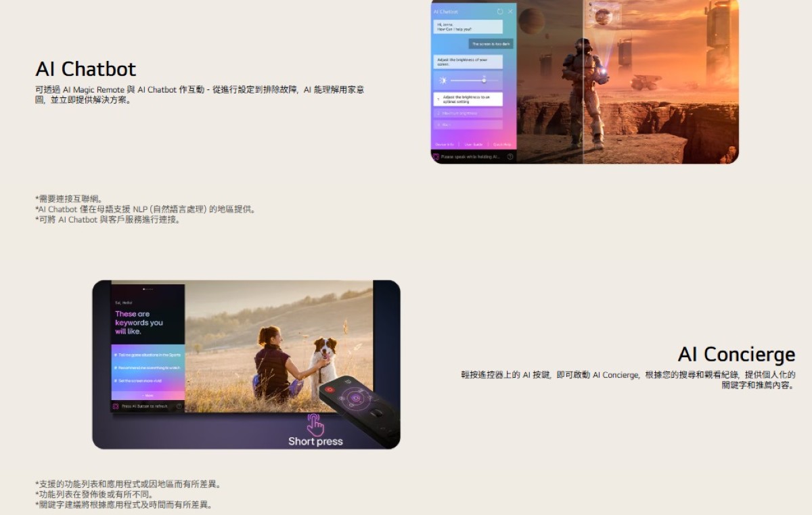The image size is (812, 515).
Task: Select 'Adjust the brightness to an optimal setting'
Action: (468, 99)
